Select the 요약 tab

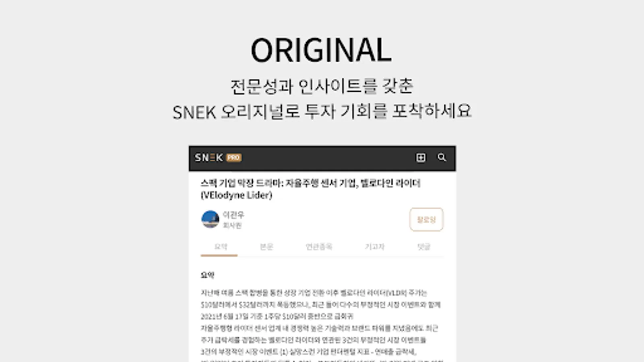(x=221, y=247)
